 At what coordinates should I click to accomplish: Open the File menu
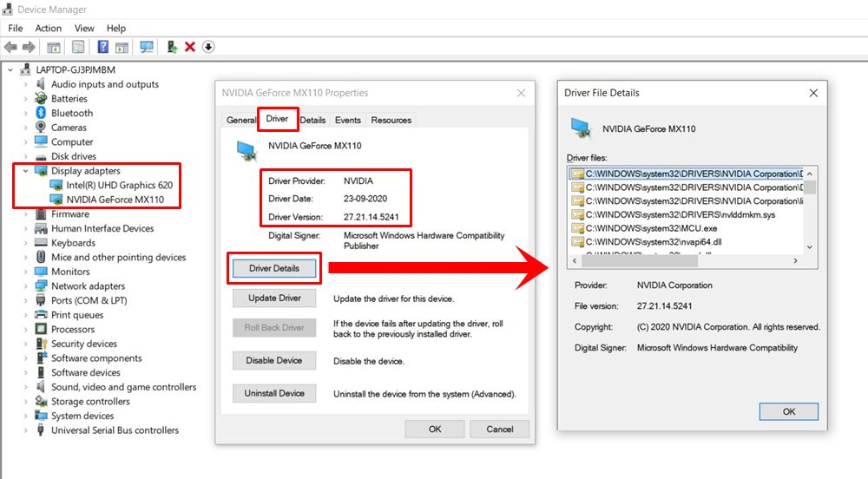click(16, 29)
